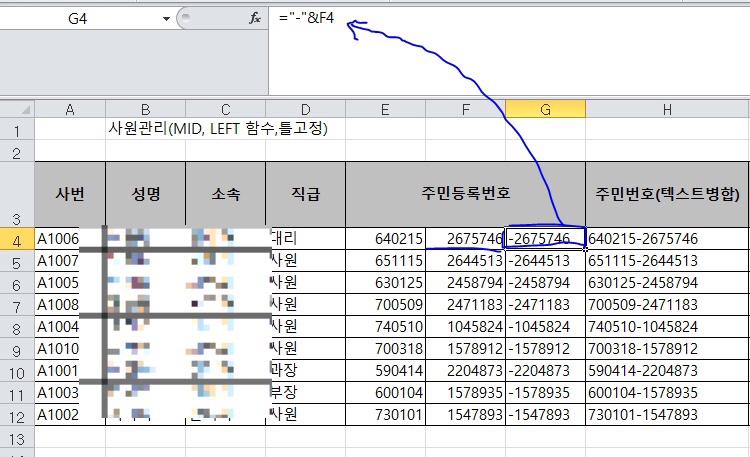This screenshot has width=750, height=457.
Task: Select cell containing 730101-1547893
Action: pyautogui.click(x=667, y=415)
